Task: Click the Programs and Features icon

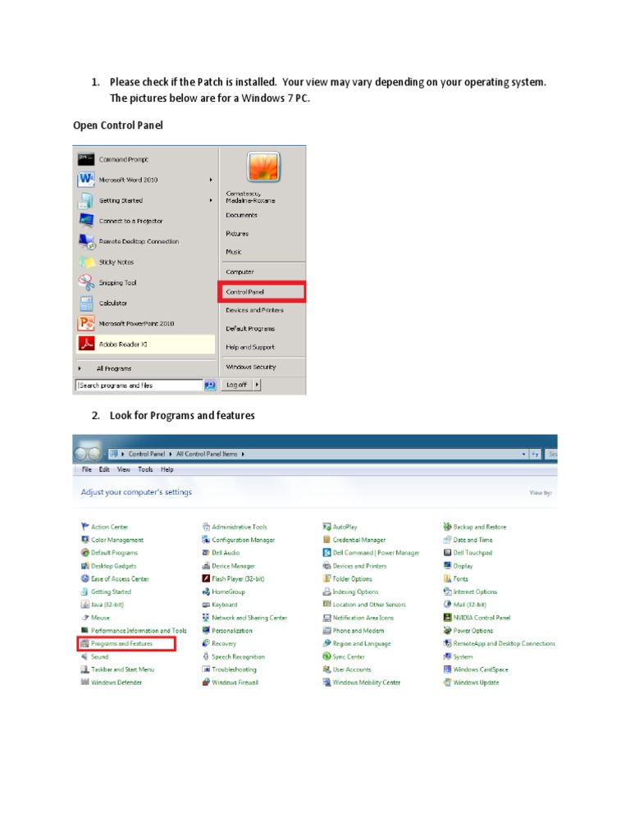Action: pos(84,643)
